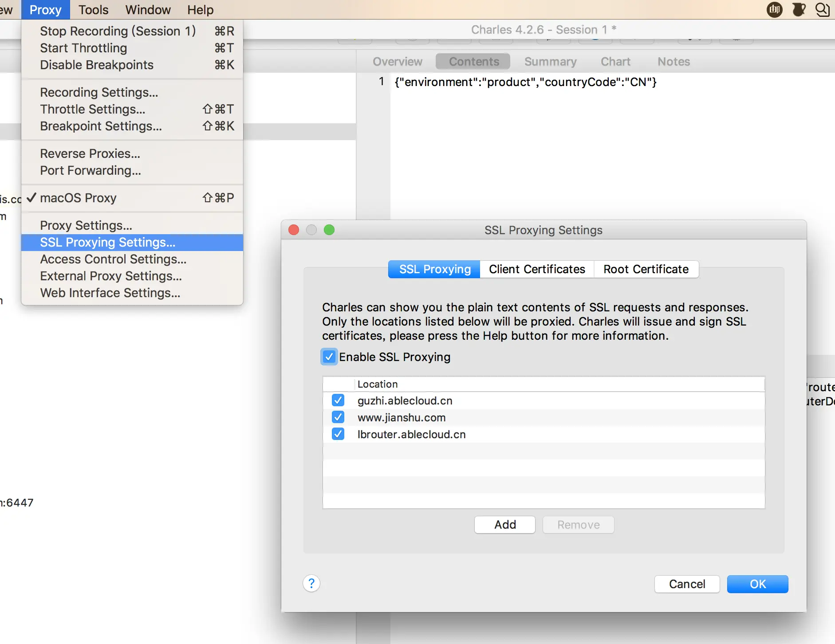Select Start Throttling menu item

click(x=132, y=48)
